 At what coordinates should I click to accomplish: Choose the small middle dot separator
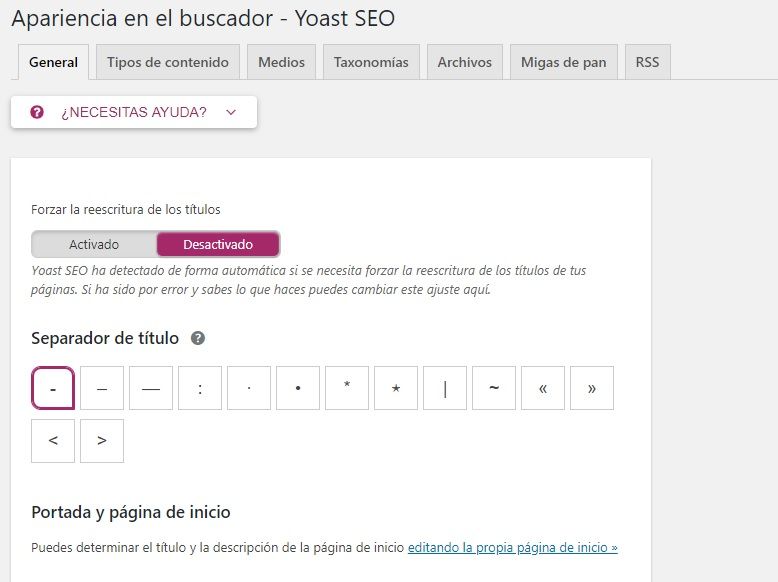(249, 388)
